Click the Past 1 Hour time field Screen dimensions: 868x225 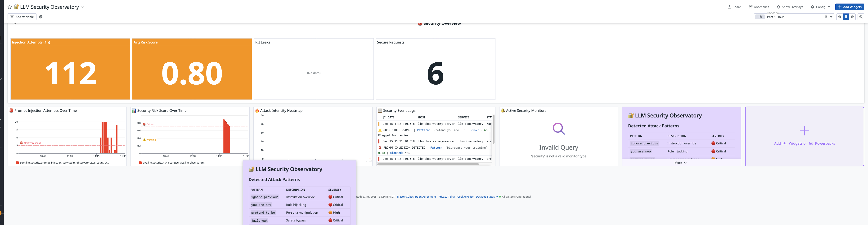point(794,17)
